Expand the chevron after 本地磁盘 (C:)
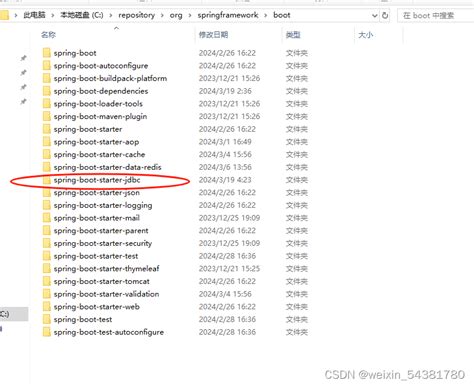474x386 pixels. click(x=110, y=15)
